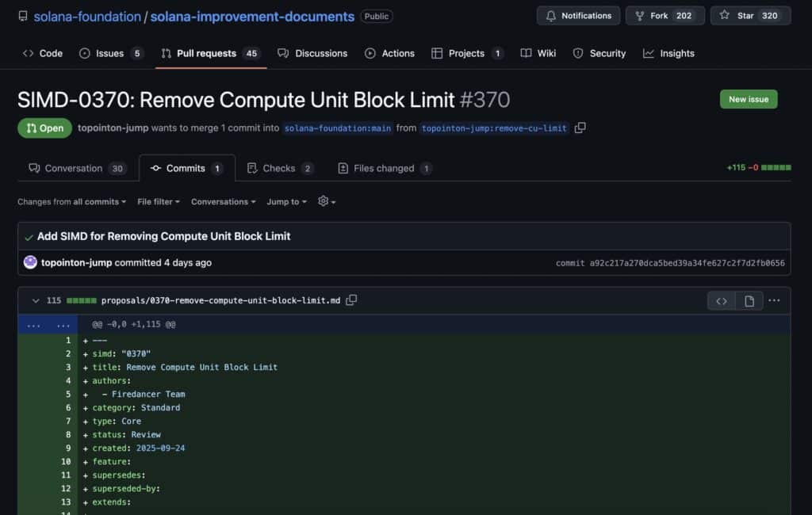Click line number 2 in the diff
Image resolution: width=812 pixels, height=515 pixels.
68,354
